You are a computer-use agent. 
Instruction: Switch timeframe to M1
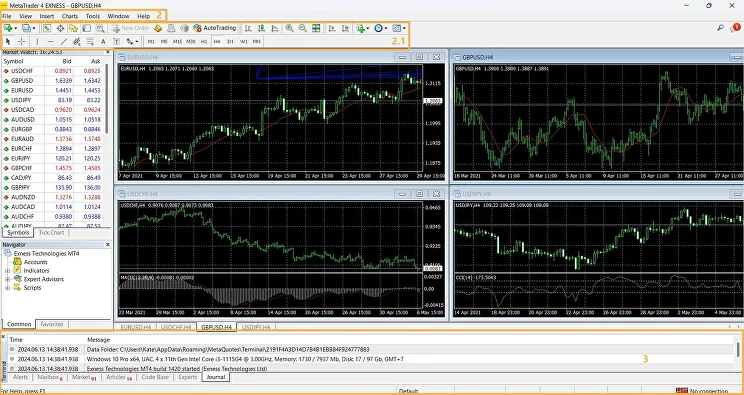(151, 41)
